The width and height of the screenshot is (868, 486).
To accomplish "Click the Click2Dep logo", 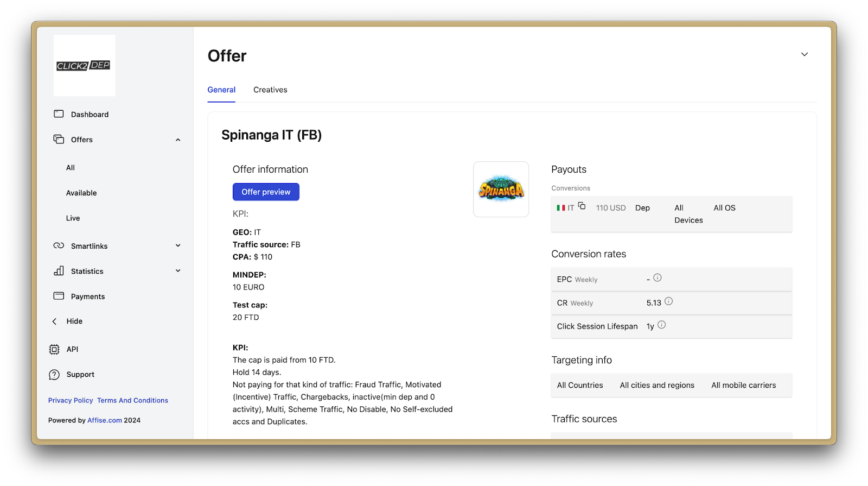I will 84,66.
